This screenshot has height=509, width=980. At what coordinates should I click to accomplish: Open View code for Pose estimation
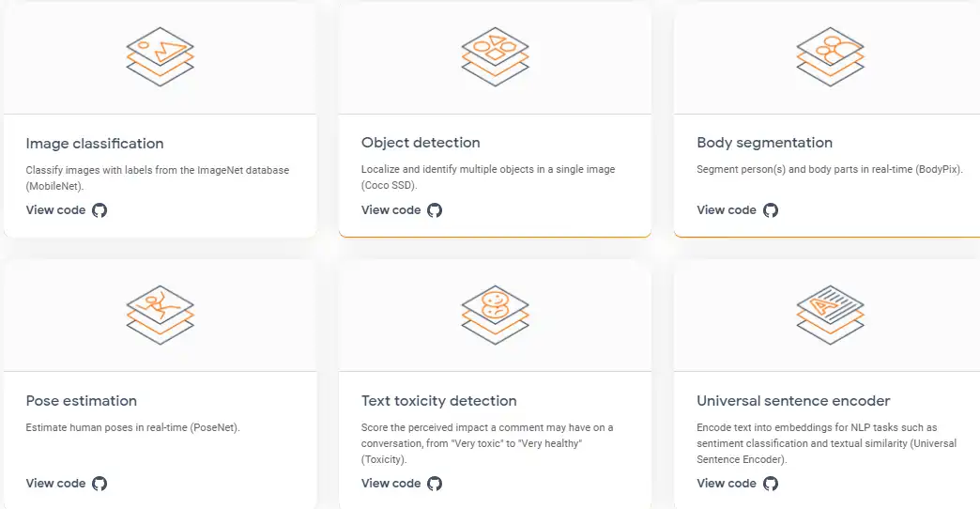(x=55, y=484)
